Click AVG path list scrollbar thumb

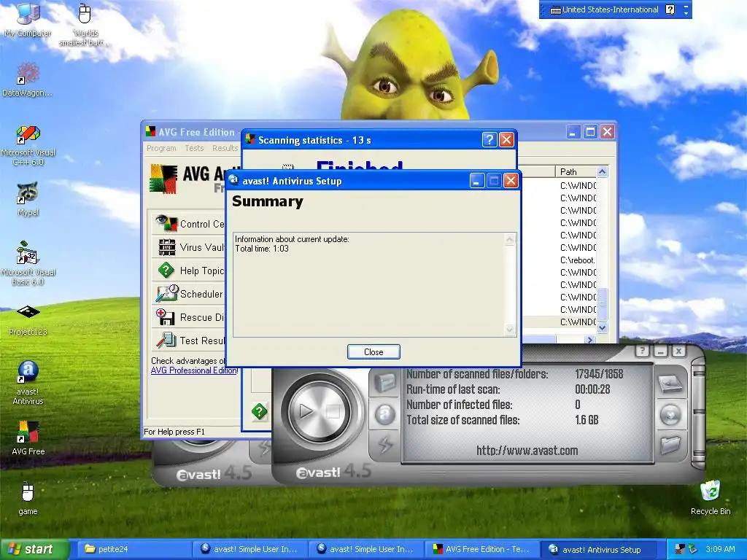602,304
